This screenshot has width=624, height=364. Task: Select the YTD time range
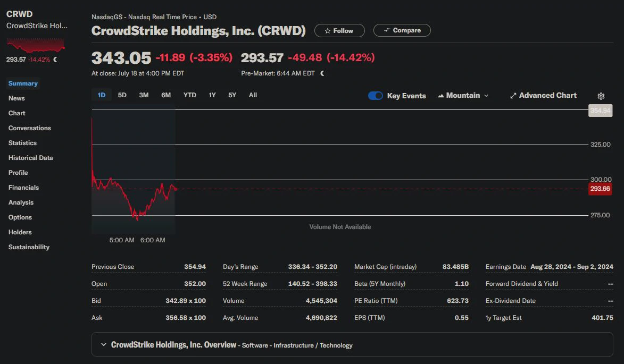[190, 95]
